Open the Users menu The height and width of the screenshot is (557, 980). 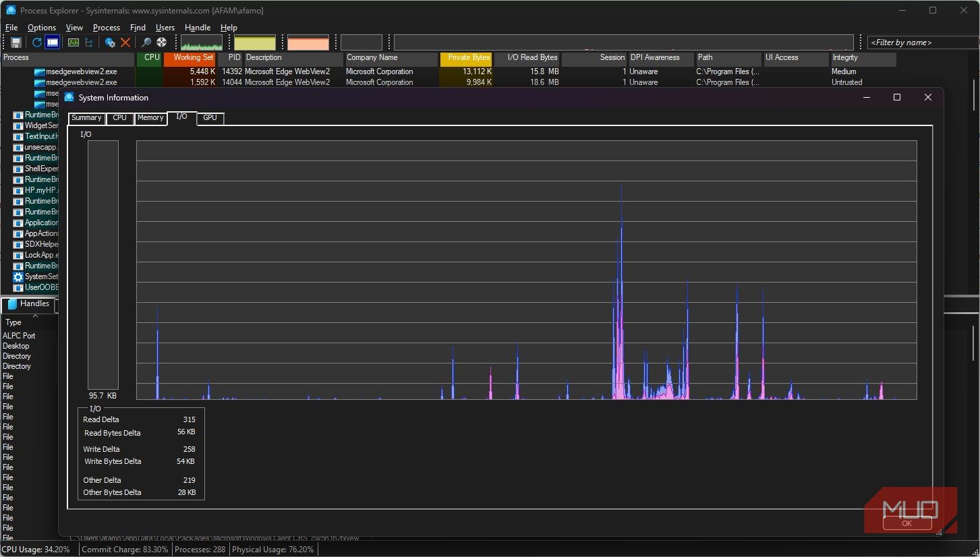[165, 28]
